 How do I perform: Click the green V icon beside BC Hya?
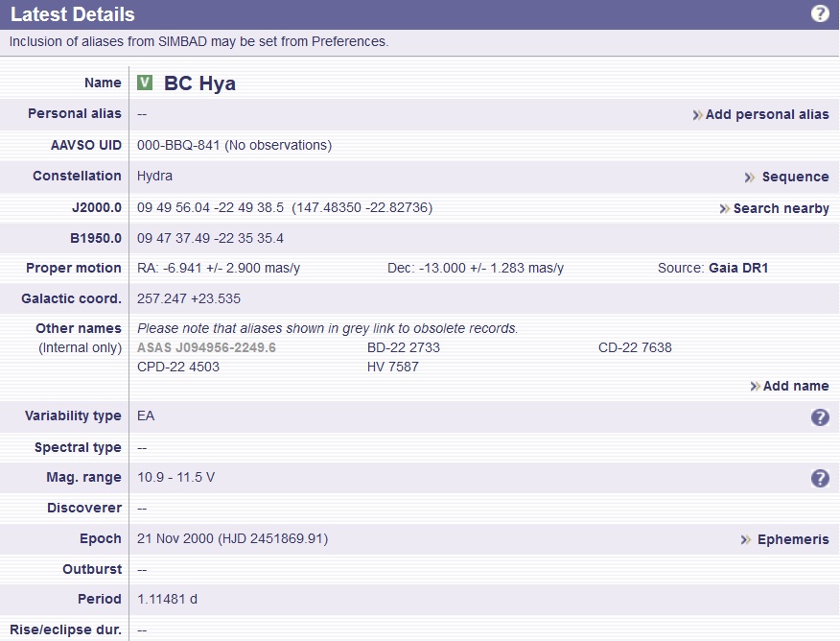coord(145,83)
